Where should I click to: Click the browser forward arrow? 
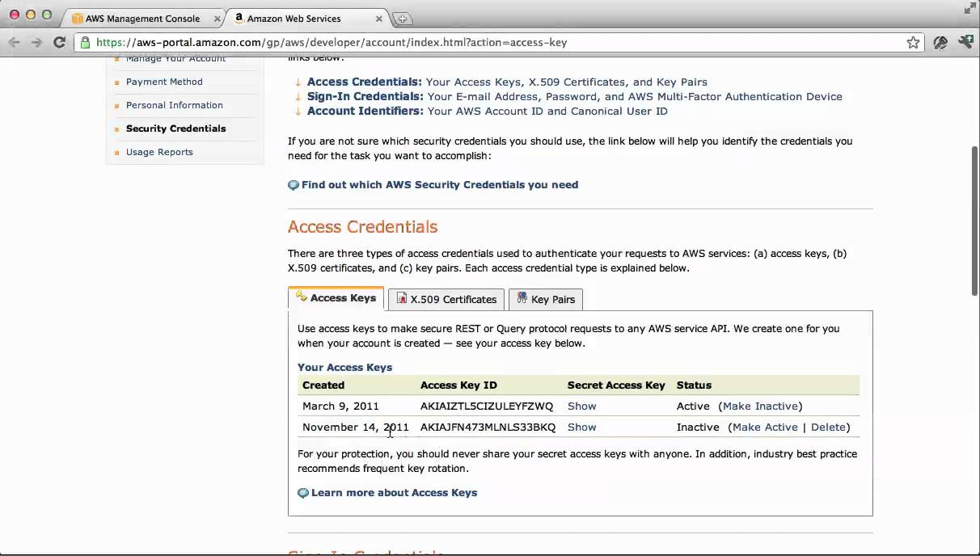[36, 42]
